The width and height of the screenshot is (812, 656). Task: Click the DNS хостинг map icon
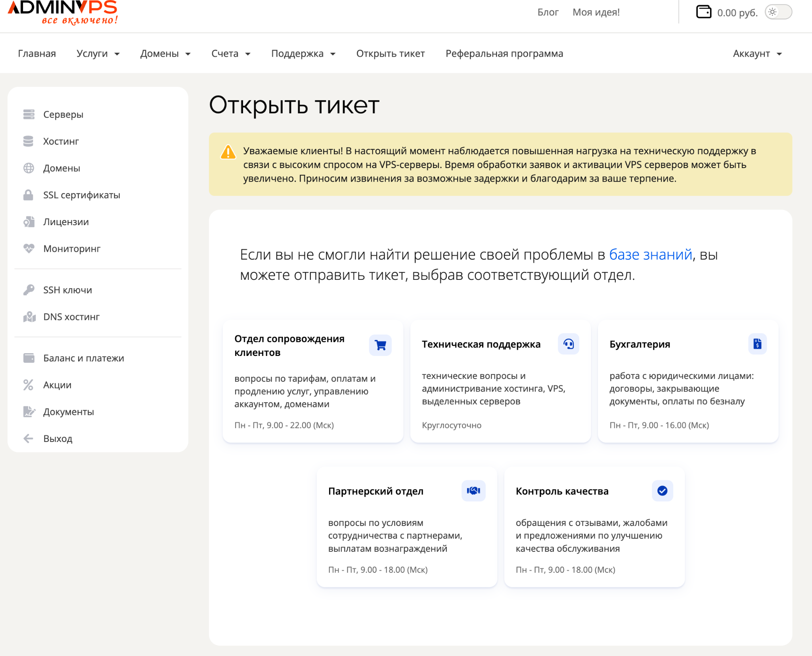29,317
